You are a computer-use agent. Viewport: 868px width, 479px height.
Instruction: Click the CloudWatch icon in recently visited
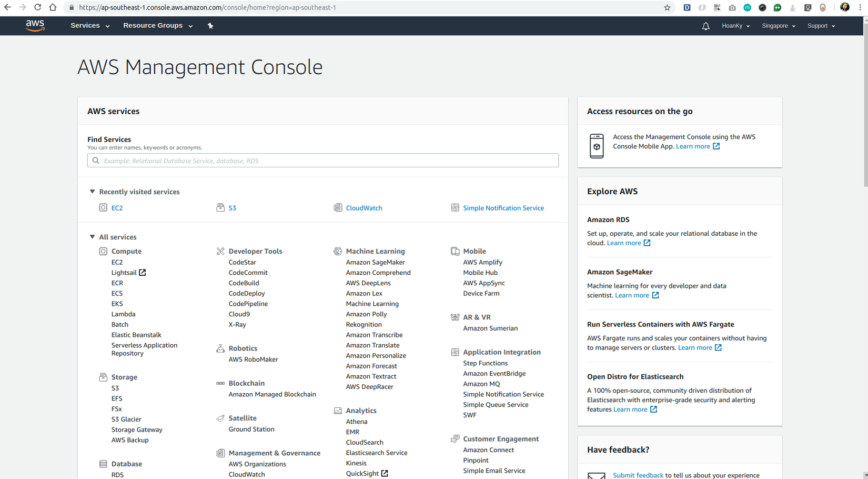(338, 208)
